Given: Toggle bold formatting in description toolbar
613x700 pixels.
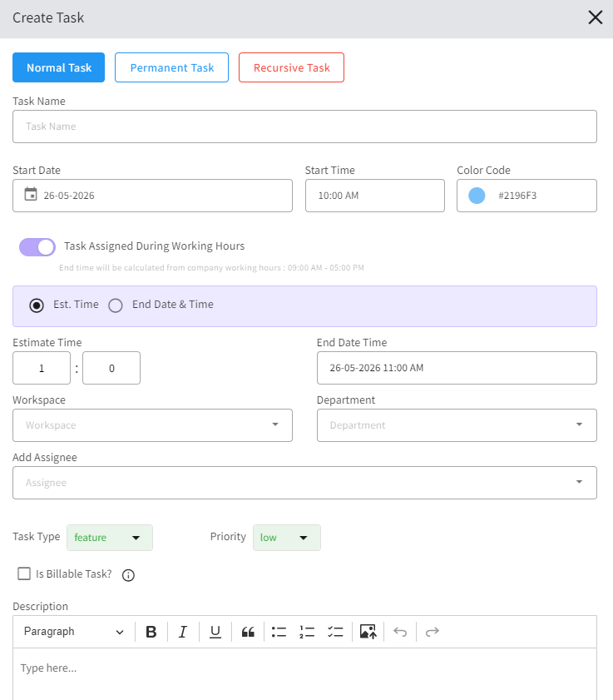Looking at the screenshot, I should (x=151, y=632).
